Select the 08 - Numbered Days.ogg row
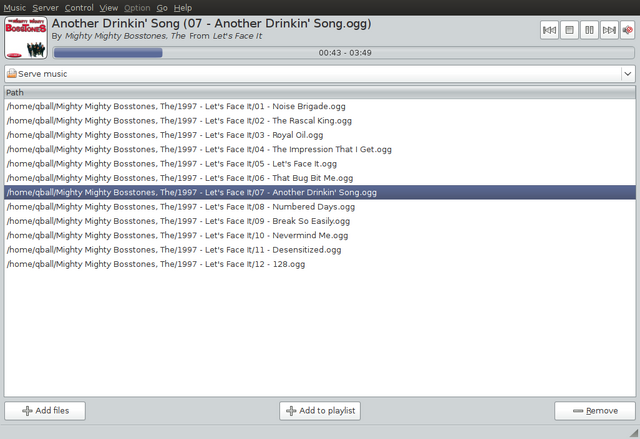 tap(320, 207)
